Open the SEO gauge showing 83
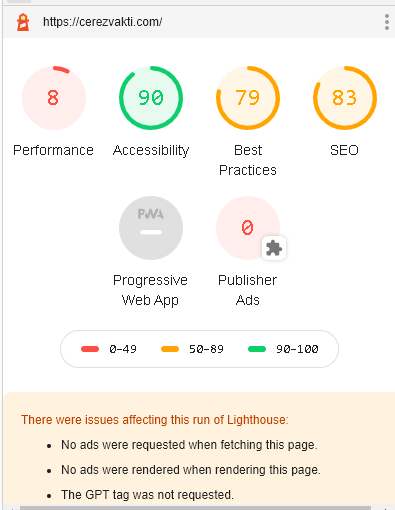Image resolution: width=395 pixels, height=510 pixels. click(x=345, y=98)
